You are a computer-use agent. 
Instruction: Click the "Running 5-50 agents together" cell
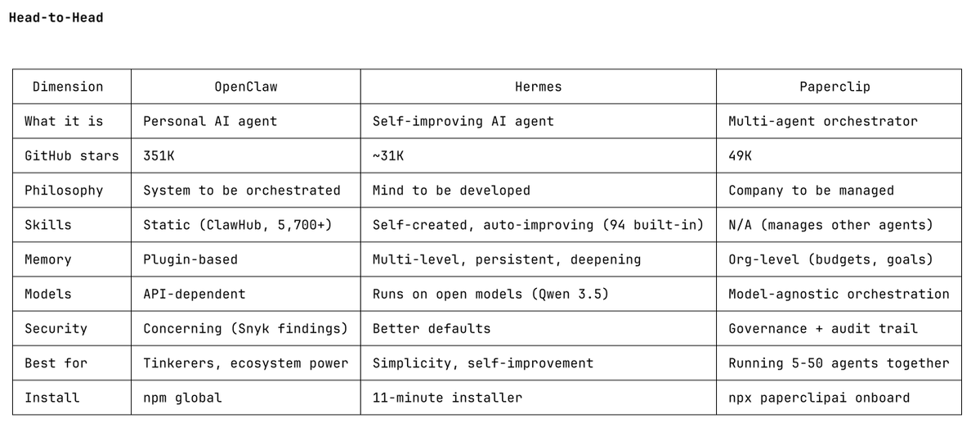(x=839, y=363)
